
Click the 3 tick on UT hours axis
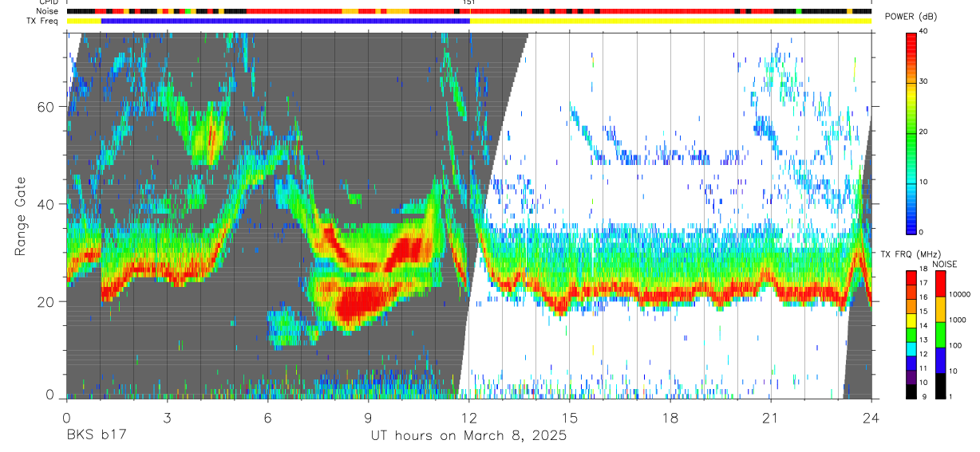click(x=166, y=418)
